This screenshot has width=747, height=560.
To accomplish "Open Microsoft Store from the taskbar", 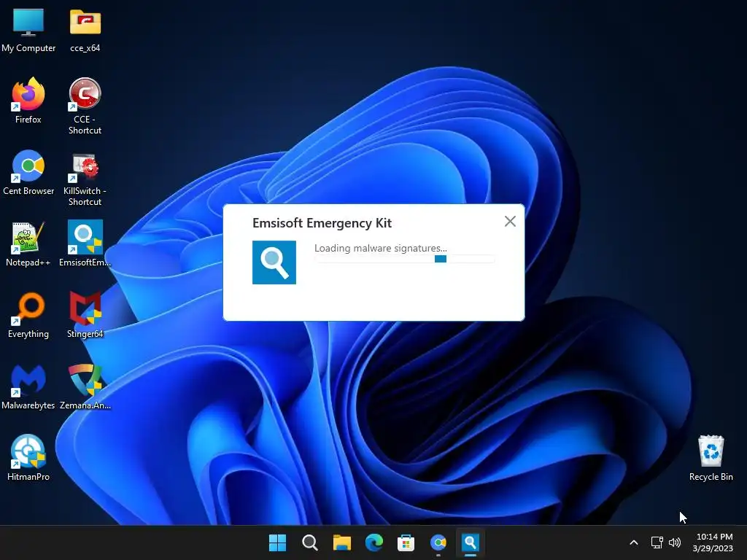I will pos(406,542).
